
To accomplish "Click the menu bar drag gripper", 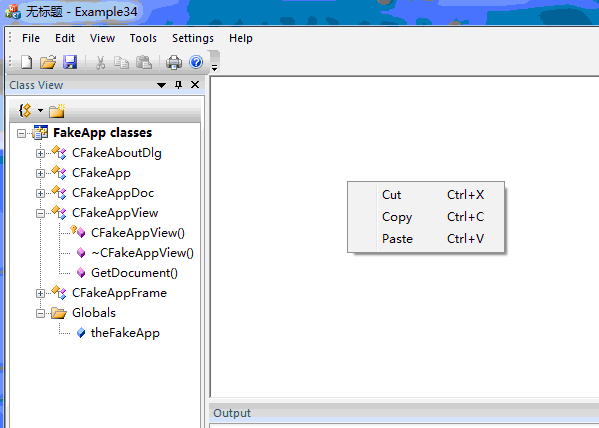I will click(x=10, y=38).
